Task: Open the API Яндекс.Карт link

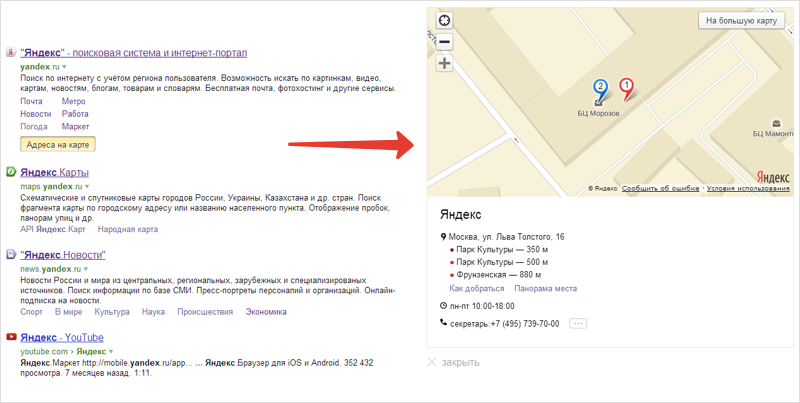Action: pyautogui.click(x=53, y=229)
